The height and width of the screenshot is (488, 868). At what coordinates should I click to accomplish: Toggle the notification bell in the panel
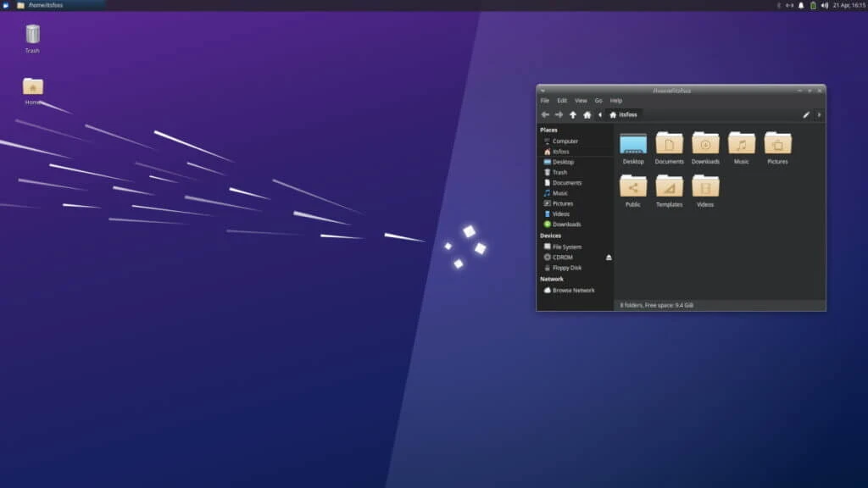click(801, 6)
